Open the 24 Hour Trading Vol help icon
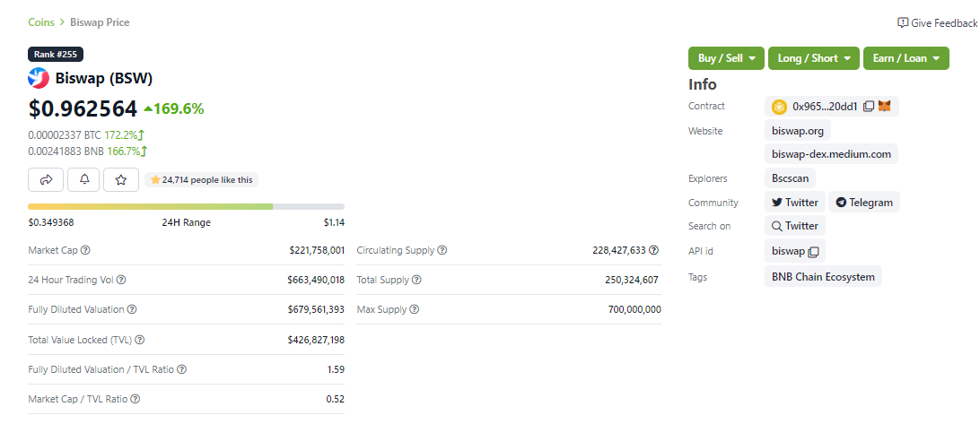This screenshot has width=980, height=424. (x=121, y=280)
